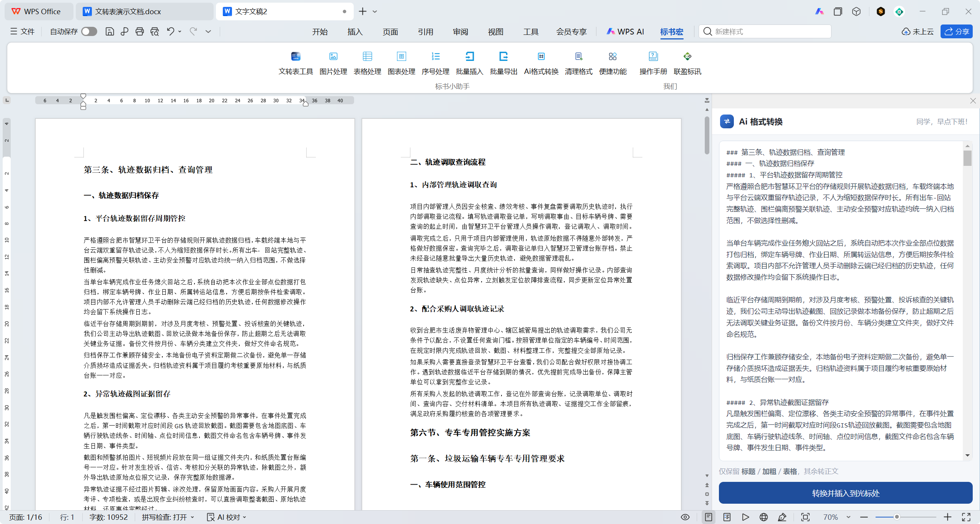Open the 拼写检查 dropdown in status bar
The image size is (980, 524).
168,517
